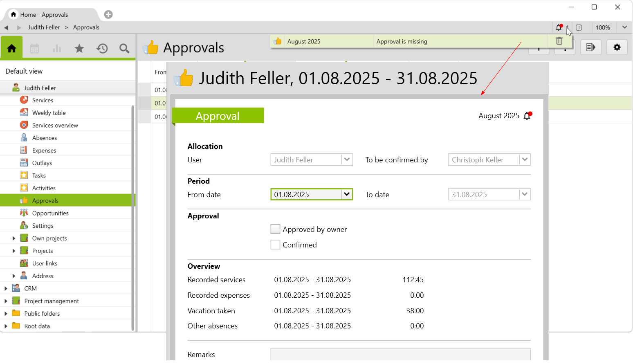Check the Approved by owner checkbox

pyautogui.click(x=276, y=229)
